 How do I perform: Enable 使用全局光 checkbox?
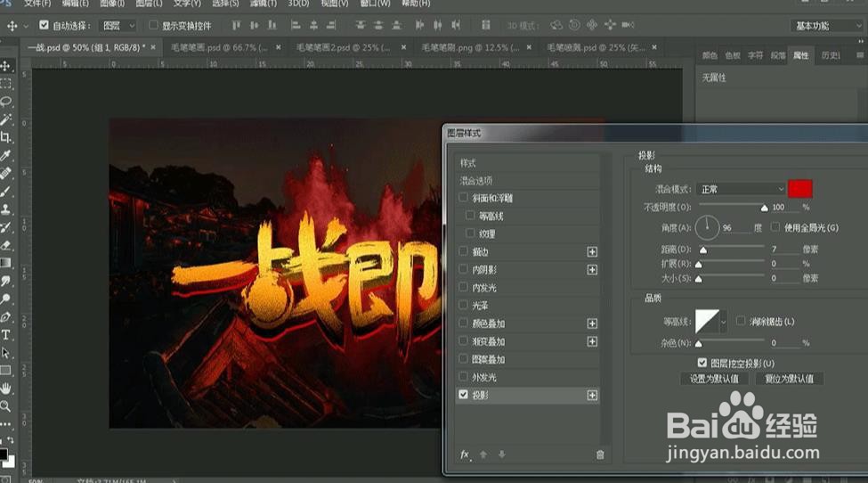pyautogui.click(x=775, y=227)
